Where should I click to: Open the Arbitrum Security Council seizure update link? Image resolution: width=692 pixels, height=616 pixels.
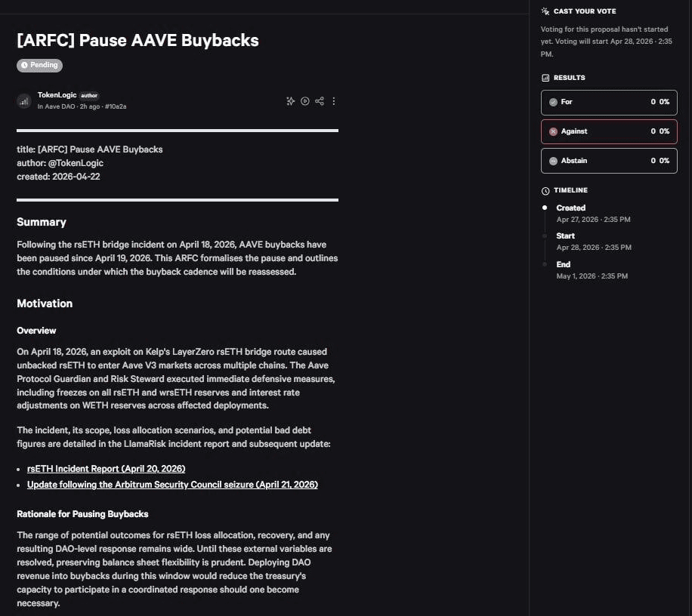172,485
